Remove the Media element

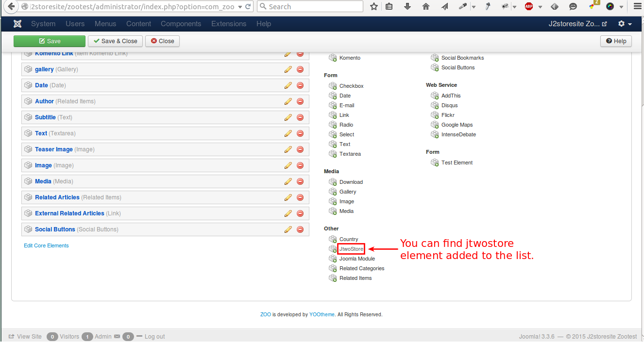pos(300,181)
